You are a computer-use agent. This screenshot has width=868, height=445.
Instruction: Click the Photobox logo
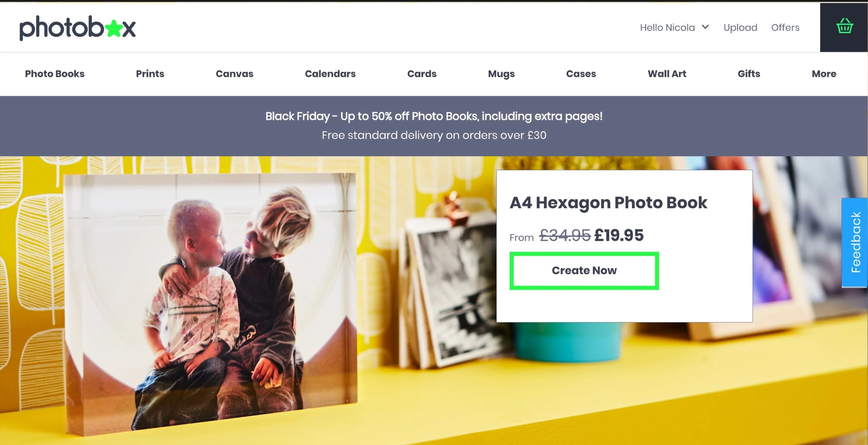(x=77, y=28)
